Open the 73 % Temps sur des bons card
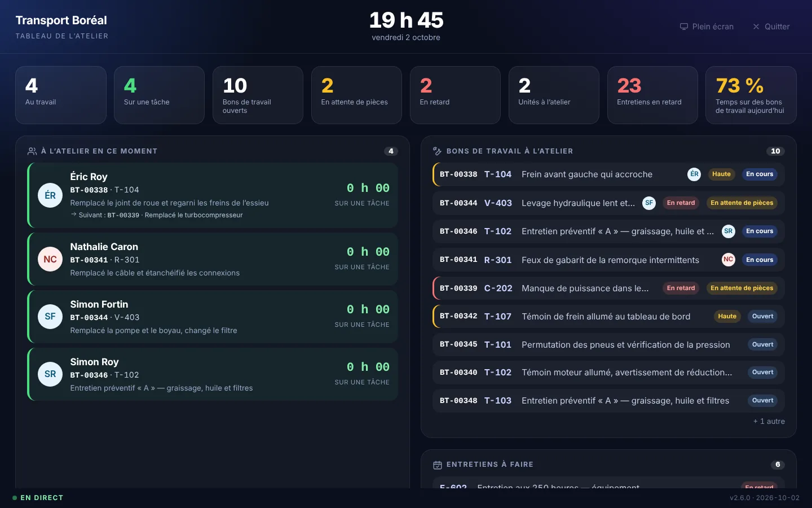The image size is (812, 508). (751, 95)
